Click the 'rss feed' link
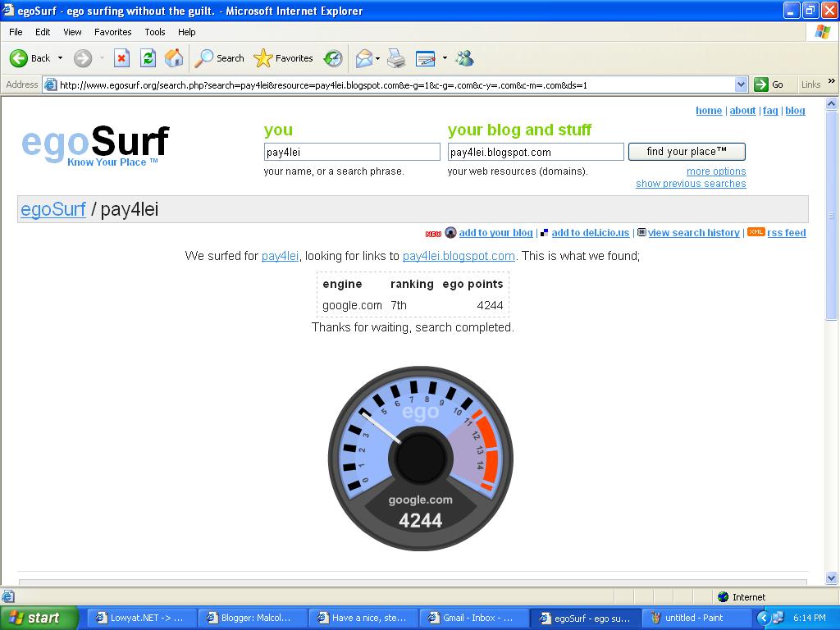Screen dimensions: 840x630 tap(787, 232)
